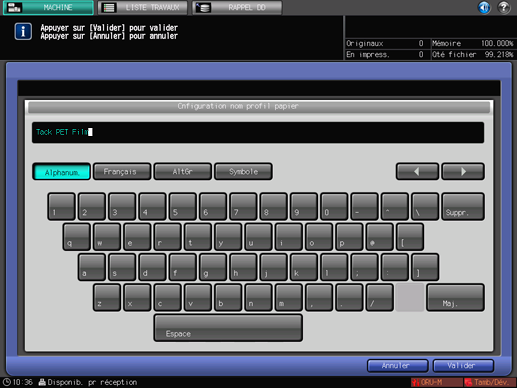Tap the u key
The width and height of the screenshot is (517, 388).
259,237
